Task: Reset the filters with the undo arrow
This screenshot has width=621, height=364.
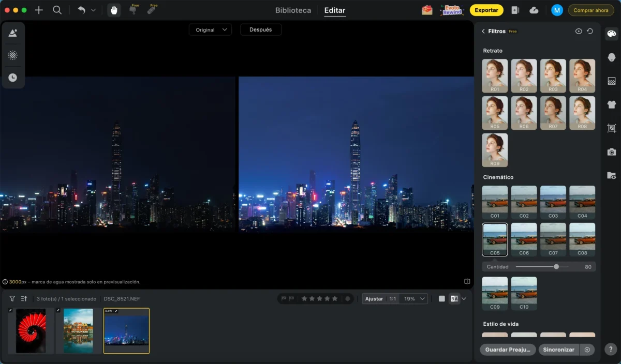Action: [x=590, y=32]
